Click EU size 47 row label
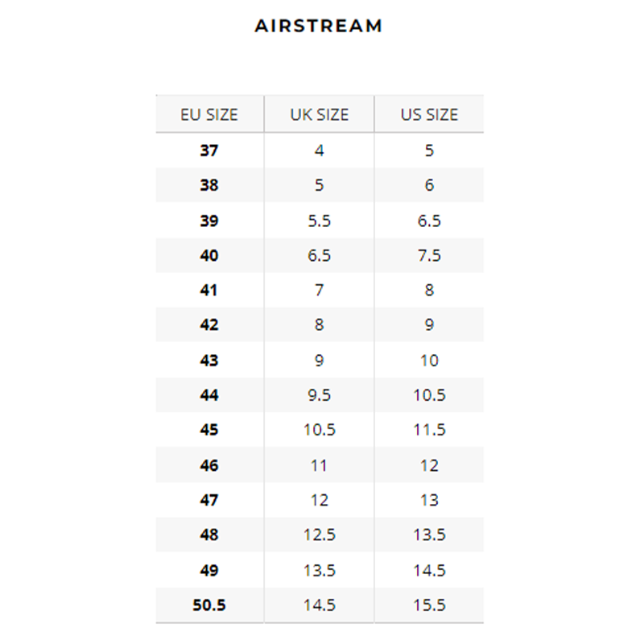Viewport: 644px width, 644px height. click(209, 501)
